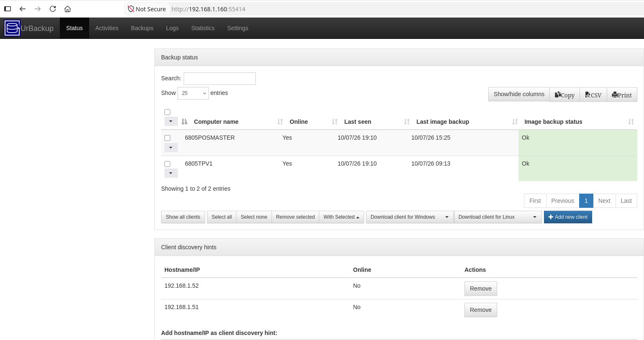Reload the page with the refresh icon
Viewport: 644px width, 340px height.
pyautogui.click(x=53, y=9)
